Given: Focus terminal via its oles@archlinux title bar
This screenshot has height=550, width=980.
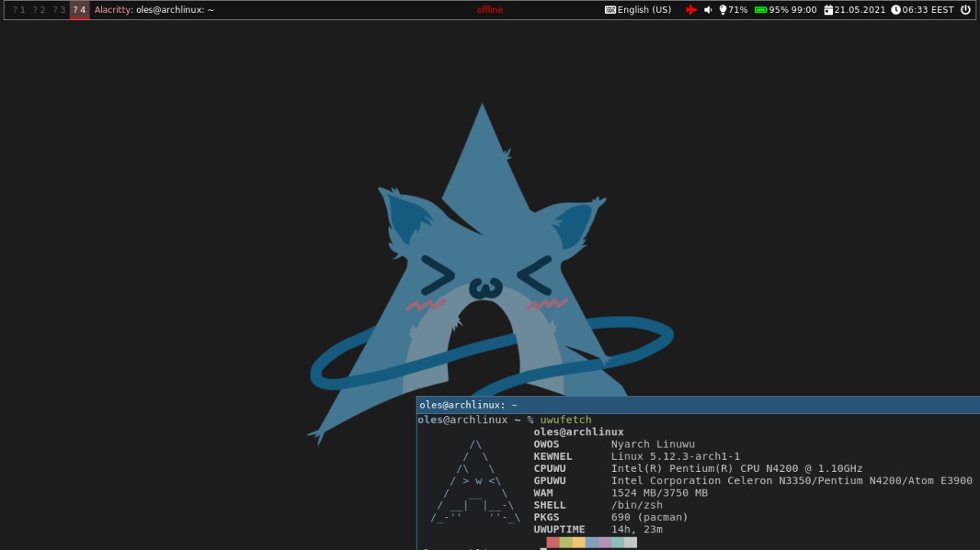Looking at the screenshot, I should click(697, 405).
